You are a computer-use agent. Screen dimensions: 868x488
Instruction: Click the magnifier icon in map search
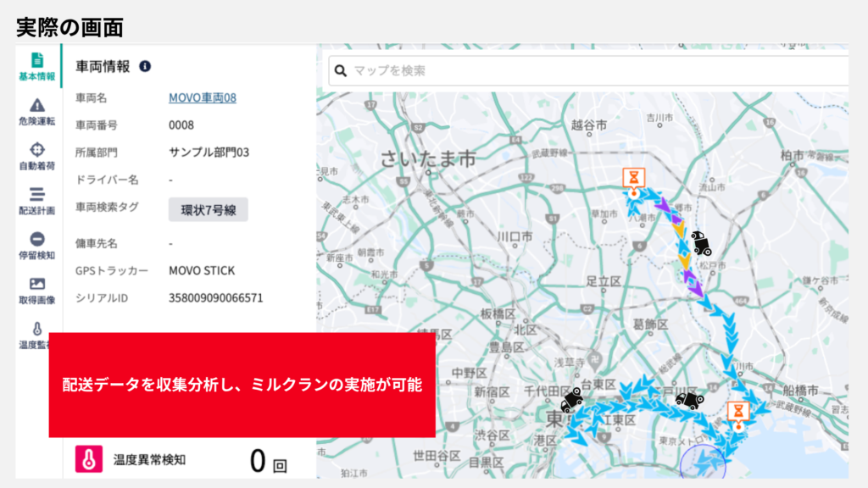(341, 70)
